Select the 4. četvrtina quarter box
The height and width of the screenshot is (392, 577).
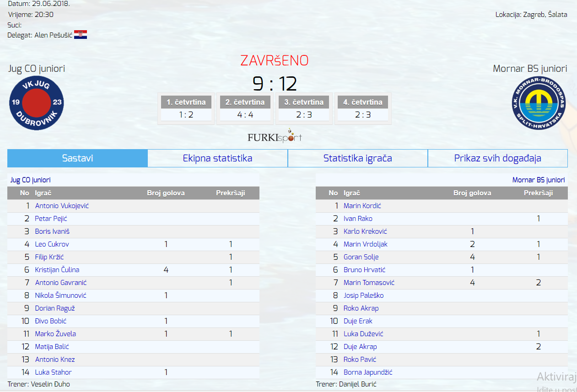(x=363, y=108)
